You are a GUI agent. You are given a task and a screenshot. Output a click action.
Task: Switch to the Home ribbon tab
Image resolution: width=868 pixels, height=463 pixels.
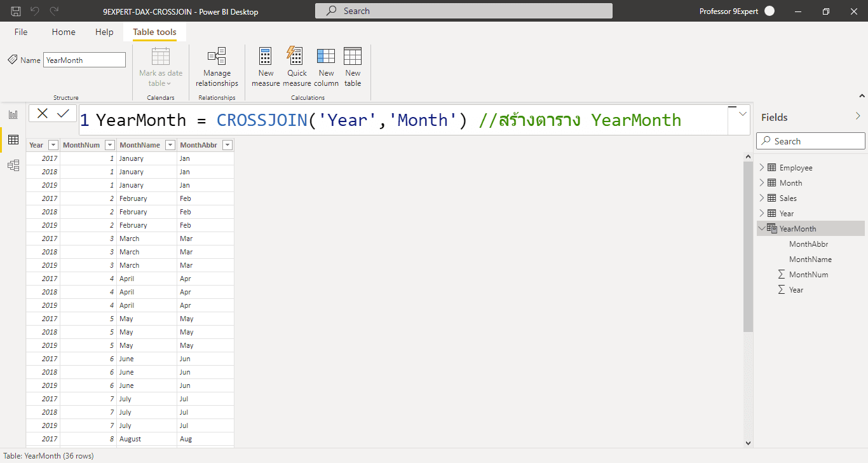(63, 32)
